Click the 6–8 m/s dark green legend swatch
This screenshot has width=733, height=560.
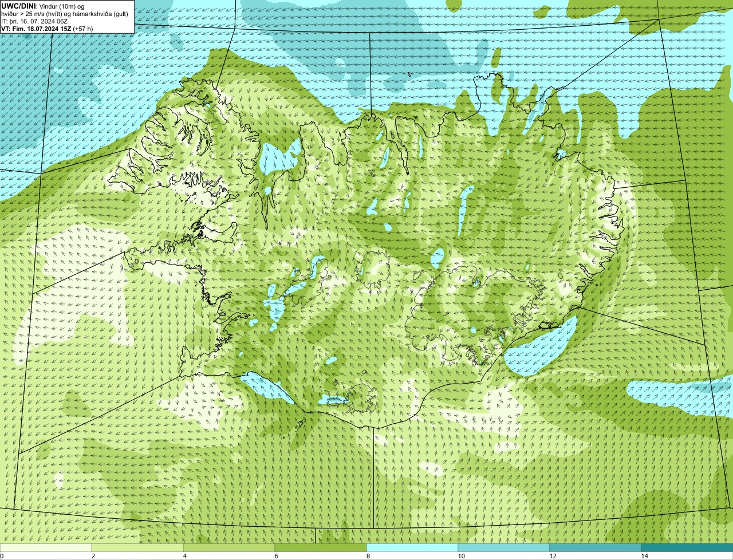click(321, 547)
